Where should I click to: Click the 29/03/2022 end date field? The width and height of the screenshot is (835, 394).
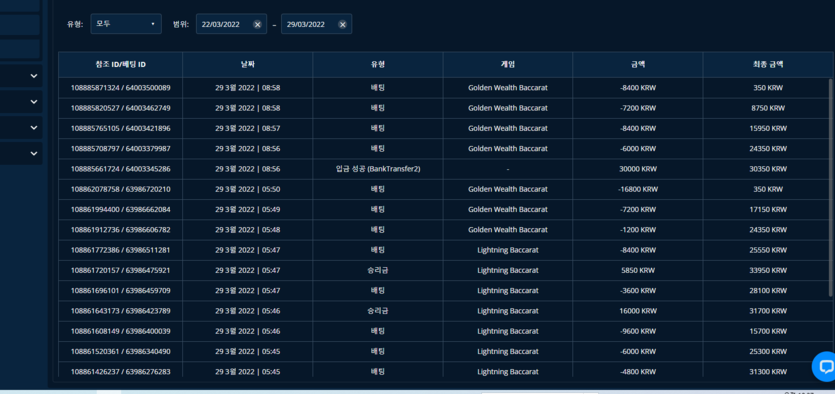pyautogui.click(x=316, y=24)
